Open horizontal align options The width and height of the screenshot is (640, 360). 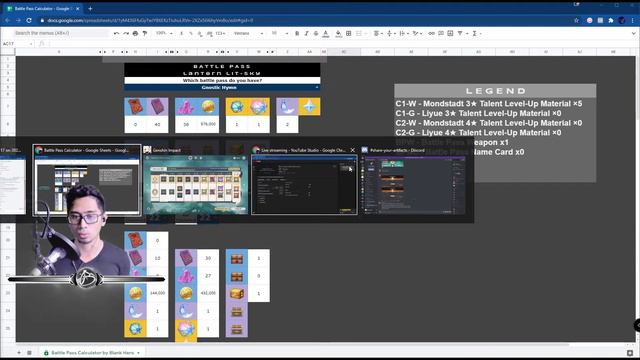[x=378, y=33]
